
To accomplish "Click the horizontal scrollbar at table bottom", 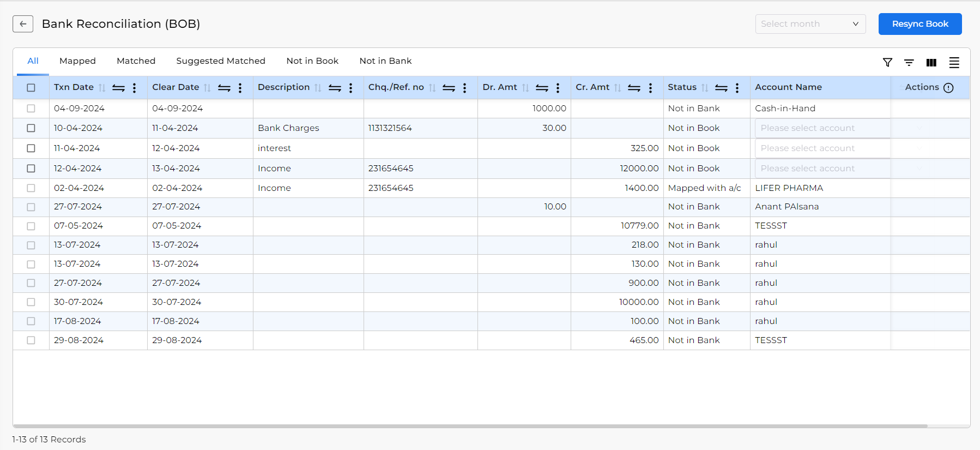I will [x=470, y=426].
